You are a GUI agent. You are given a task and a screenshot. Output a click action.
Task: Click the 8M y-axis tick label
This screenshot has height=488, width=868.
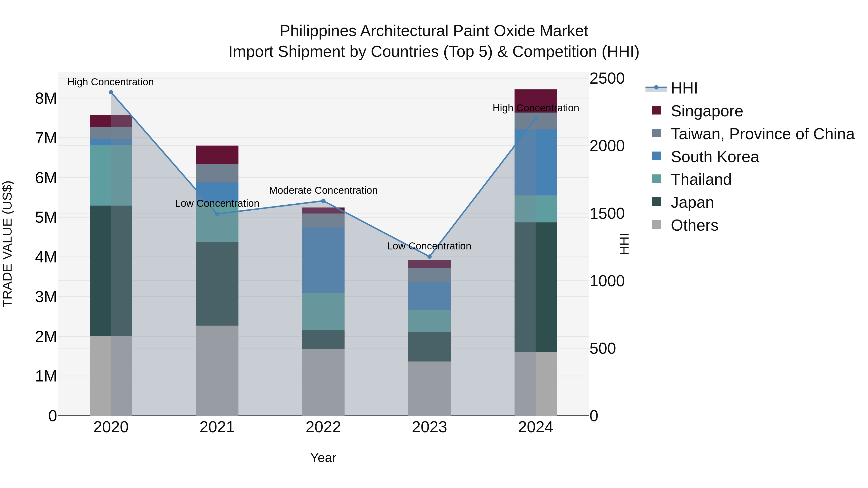pos(46,98)
